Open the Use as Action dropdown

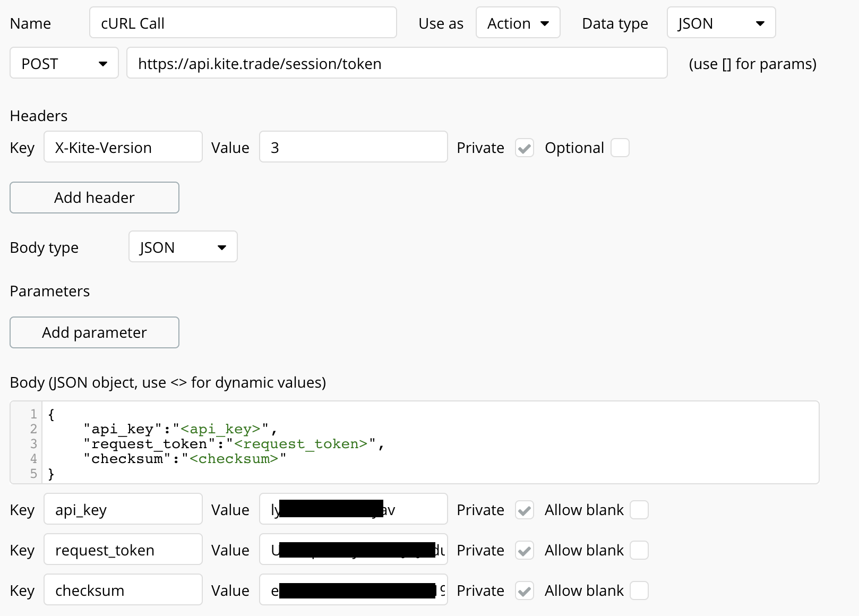click(x=518, y=23)
